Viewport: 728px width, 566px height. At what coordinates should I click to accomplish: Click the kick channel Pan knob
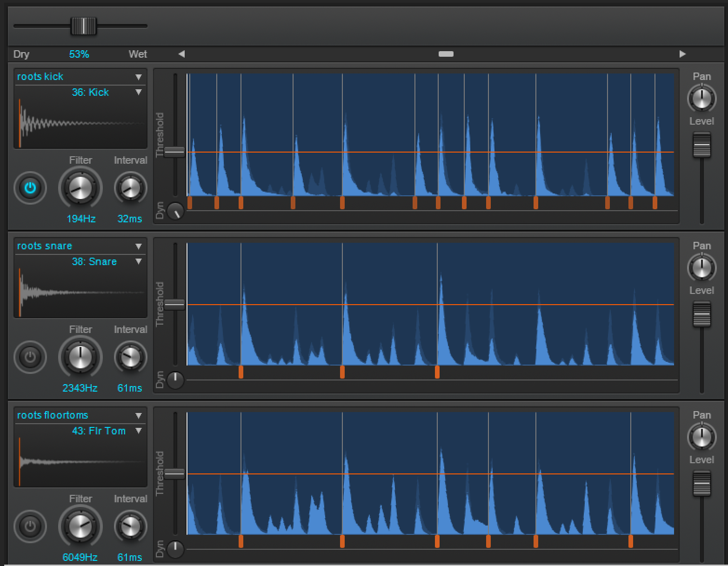click(x=701, y=99)
